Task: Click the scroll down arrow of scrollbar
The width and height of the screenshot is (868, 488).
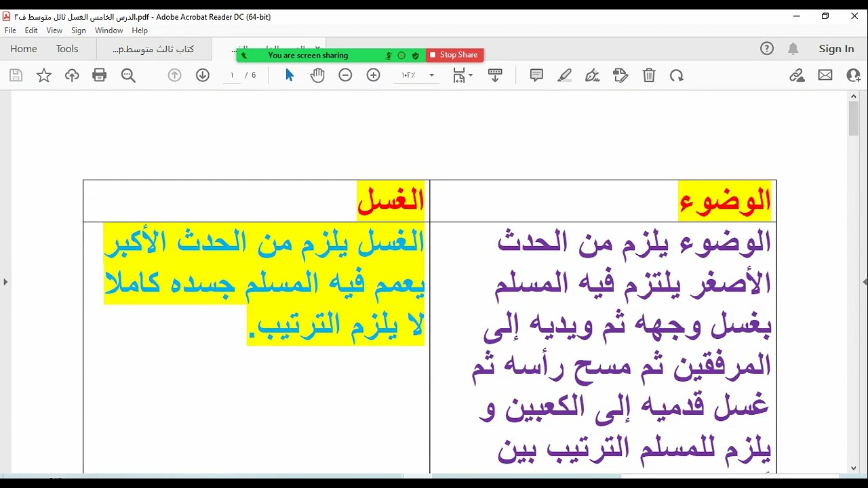Action: tap(854, 468)
